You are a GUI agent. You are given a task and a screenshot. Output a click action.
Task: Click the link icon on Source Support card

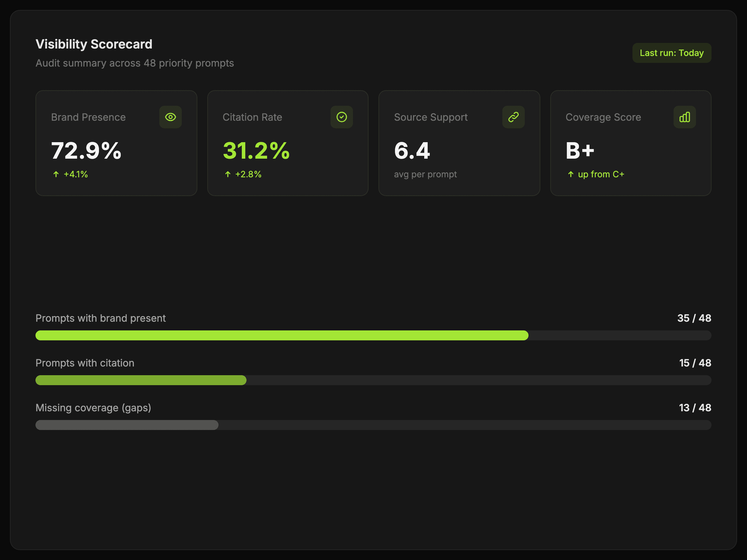[513, 117]
